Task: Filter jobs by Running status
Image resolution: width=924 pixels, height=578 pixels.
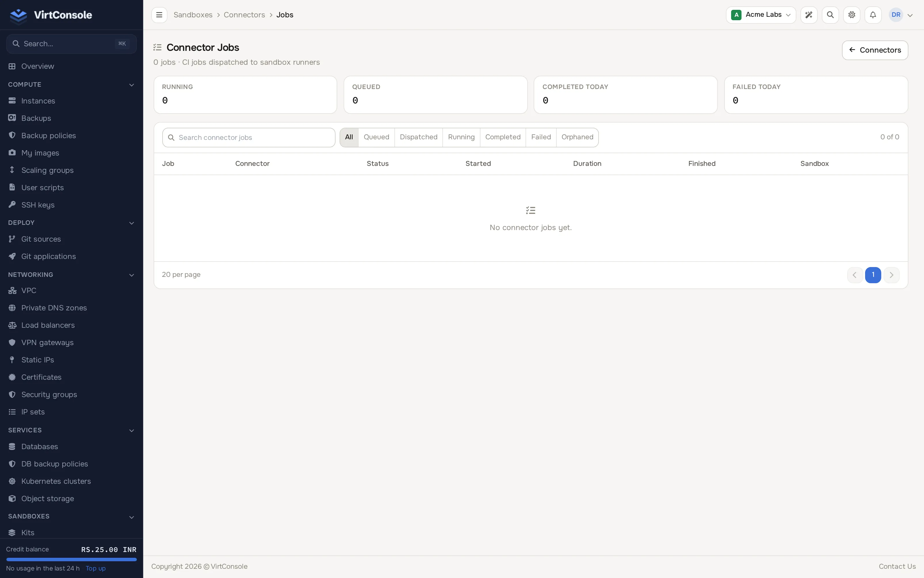Action: (x=461, y=137)
